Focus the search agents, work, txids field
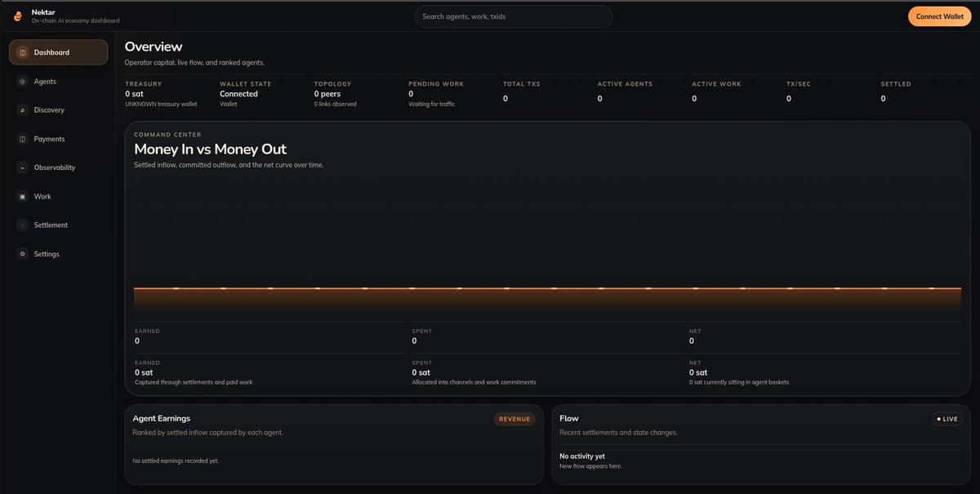980x494 pixels. (x=513, y=16)
